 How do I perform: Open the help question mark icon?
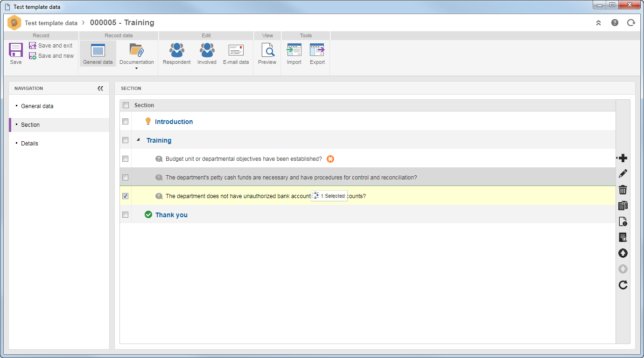(615, 22)
